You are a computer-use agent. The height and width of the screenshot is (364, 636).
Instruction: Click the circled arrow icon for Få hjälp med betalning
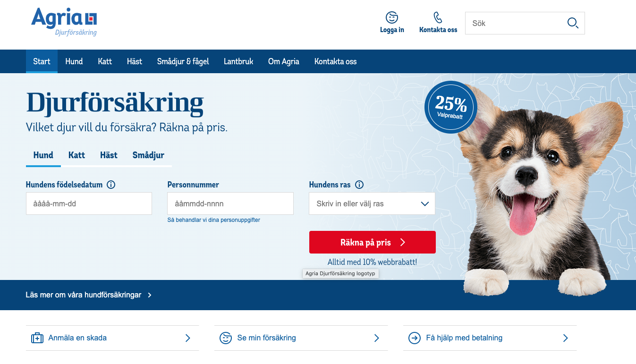pos(415,338)
